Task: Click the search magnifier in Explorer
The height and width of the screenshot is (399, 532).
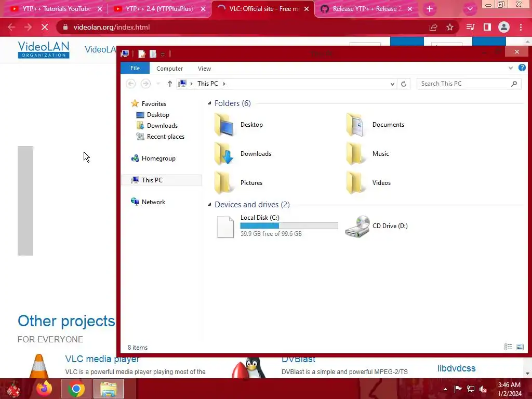Action: point(514,84)
